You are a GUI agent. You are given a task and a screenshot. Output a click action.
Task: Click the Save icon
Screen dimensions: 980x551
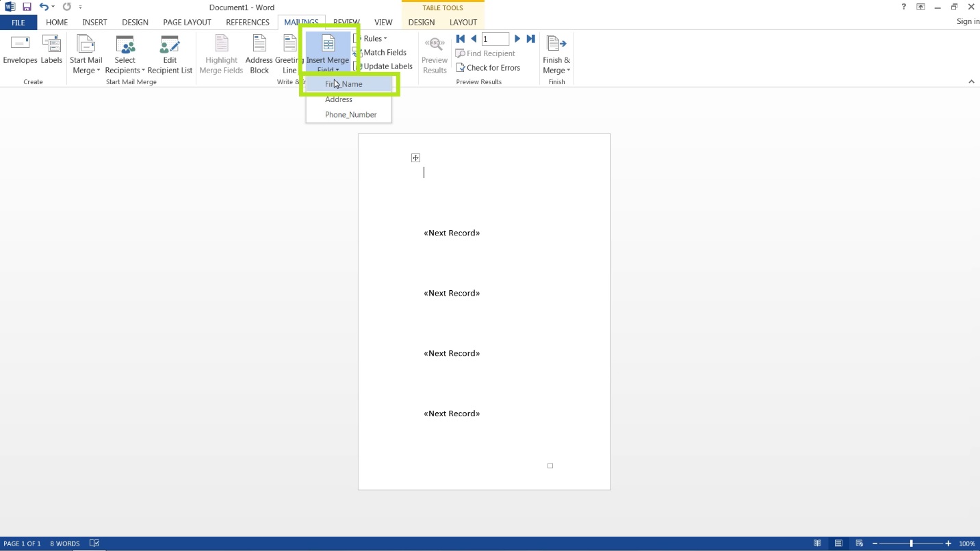click(27, 7)
